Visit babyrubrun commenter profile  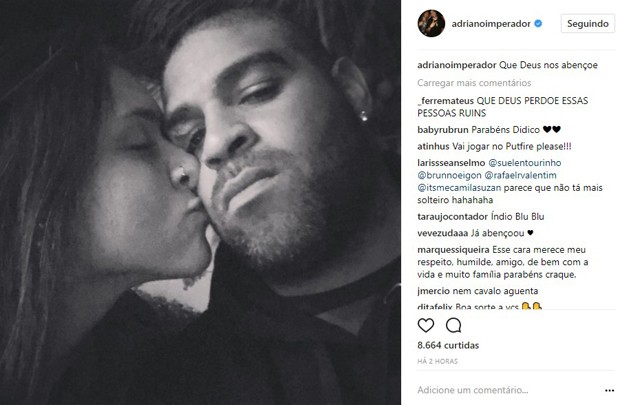(x=443, y=130)
